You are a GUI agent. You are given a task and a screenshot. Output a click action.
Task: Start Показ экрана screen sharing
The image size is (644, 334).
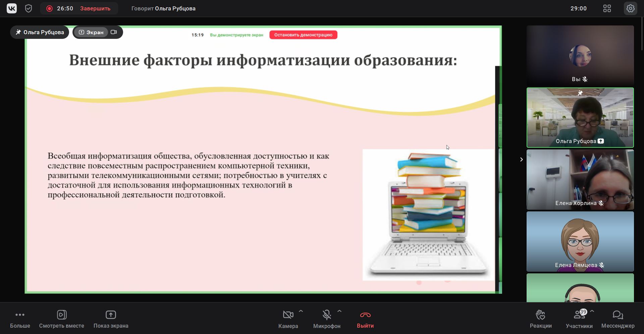point(111,315)
